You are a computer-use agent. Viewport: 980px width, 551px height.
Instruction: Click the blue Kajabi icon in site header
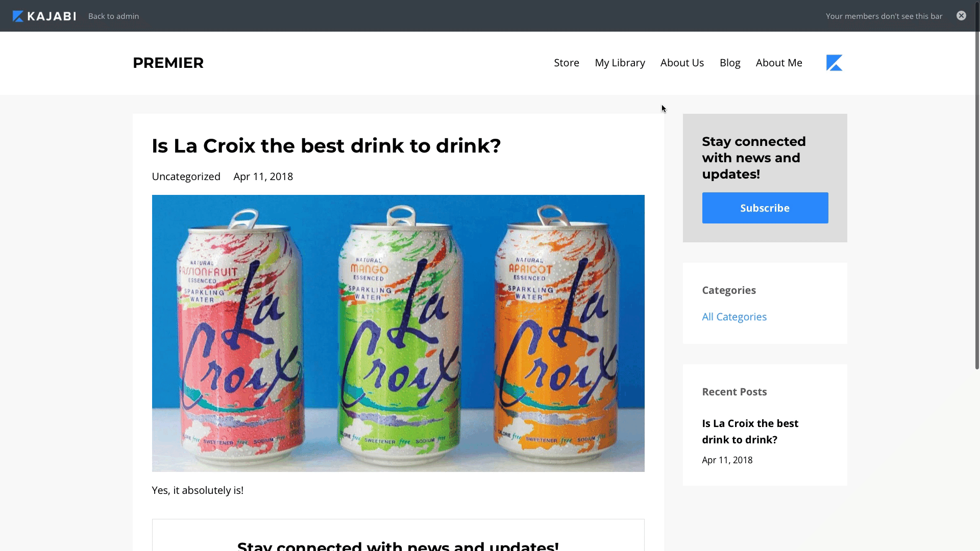point(834,63)
